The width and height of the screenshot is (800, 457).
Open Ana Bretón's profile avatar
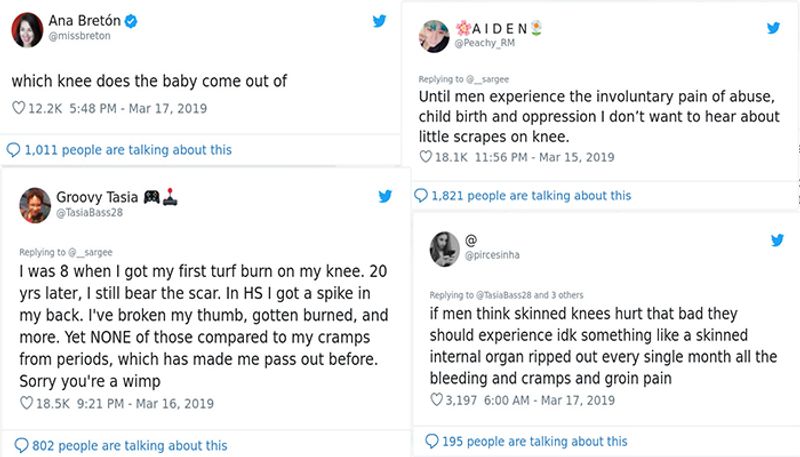[26, 30]
